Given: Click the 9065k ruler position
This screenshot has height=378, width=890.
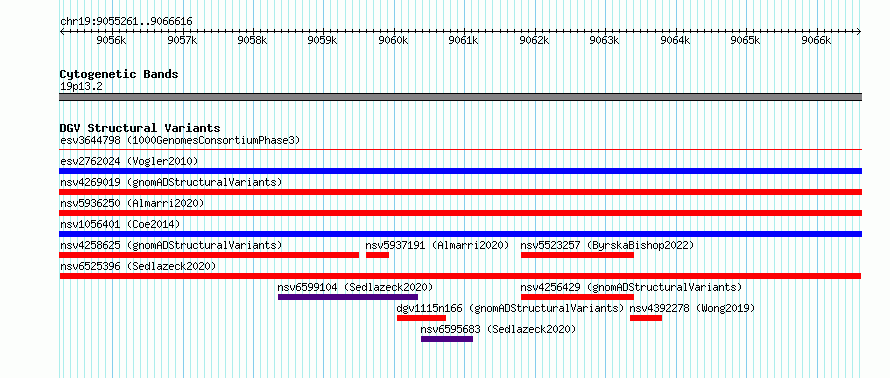Looking at the screenshot, I should pyautogui.click(x=746, y=40).
